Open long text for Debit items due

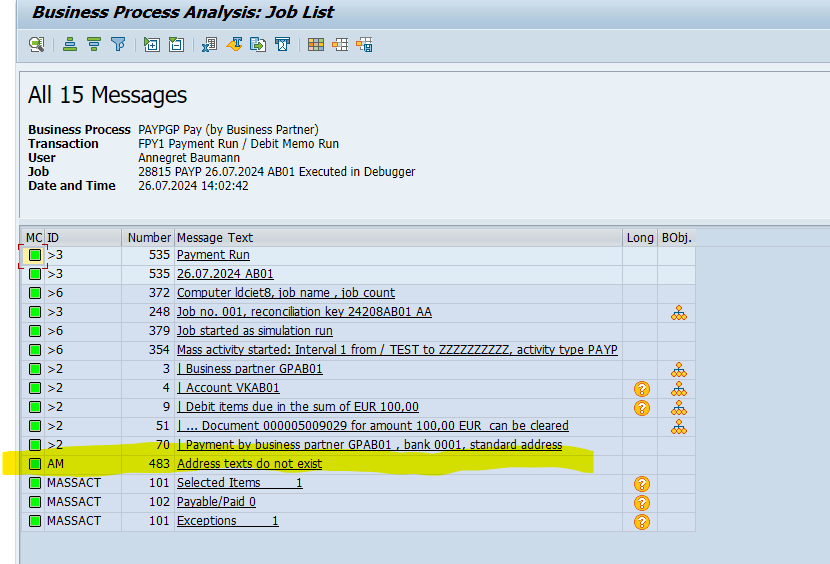point(642,408)
